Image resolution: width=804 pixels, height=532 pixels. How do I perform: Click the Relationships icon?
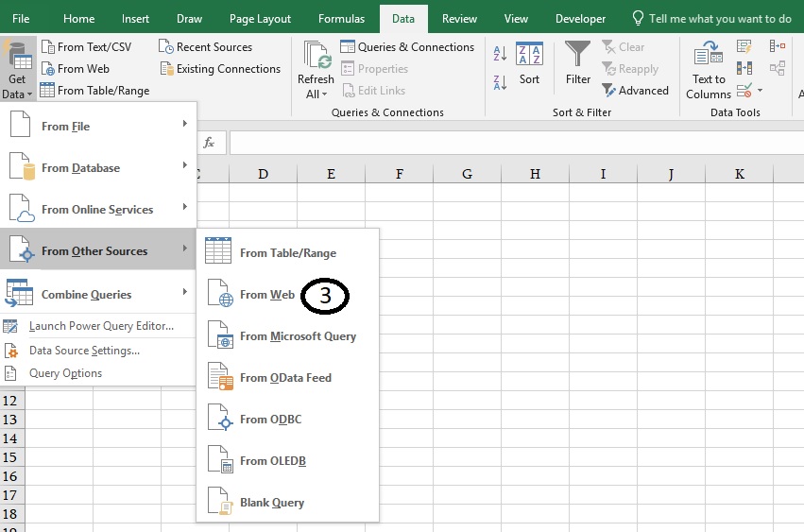(x=778, y=68)
